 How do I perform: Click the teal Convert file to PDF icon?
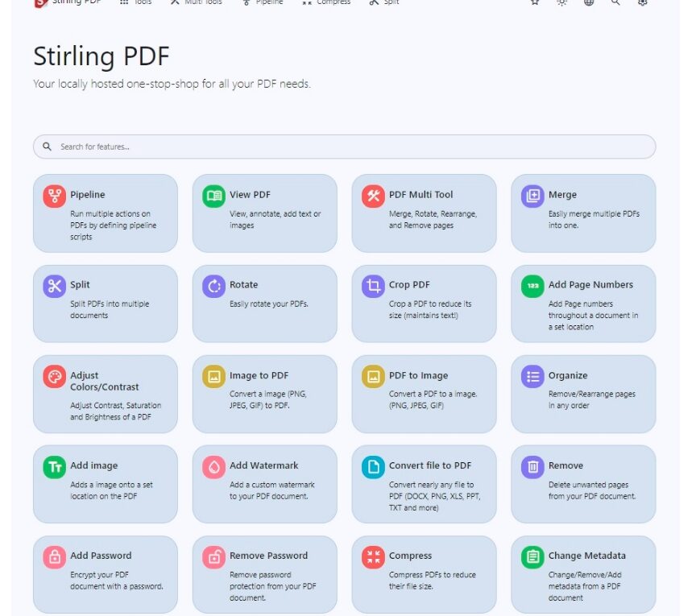click(x=373, y=467)
